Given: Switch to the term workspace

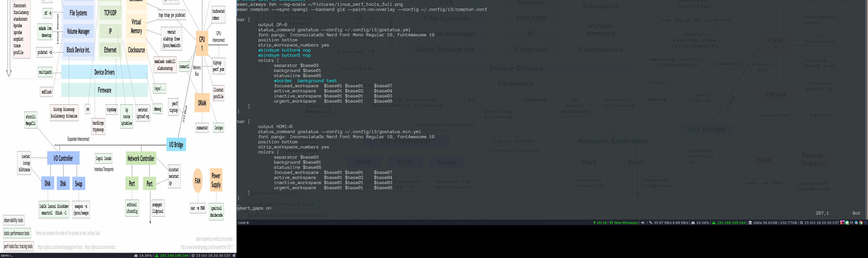Looking at the screenshot, I should click(x=7, y=256).
